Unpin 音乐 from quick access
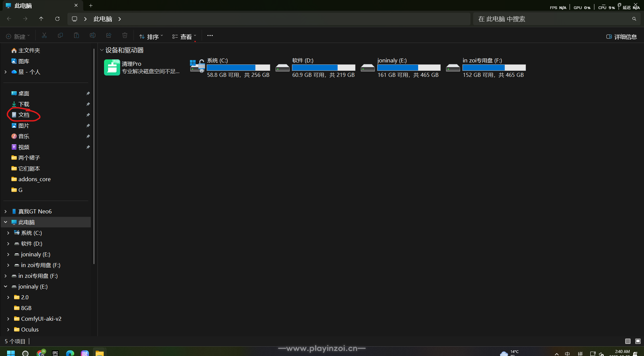This screenshot has width=644, height=356. pos(88,136)
